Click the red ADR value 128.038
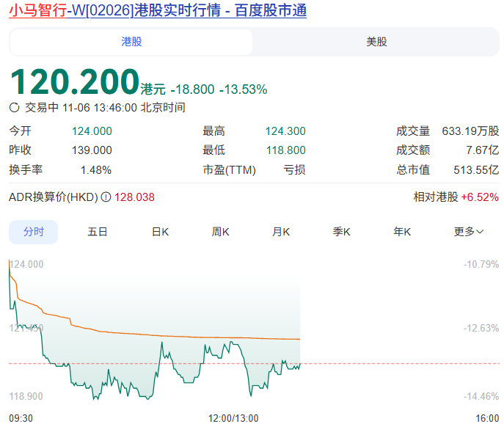504x432 pixels. click(134, 197)
